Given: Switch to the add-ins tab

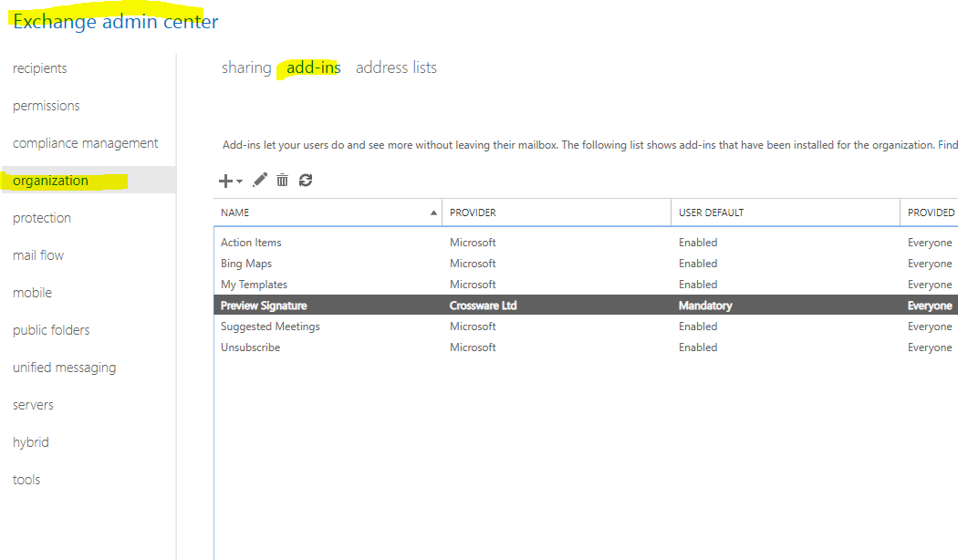Looking at the screenshot, I should (x=314, y=67).
